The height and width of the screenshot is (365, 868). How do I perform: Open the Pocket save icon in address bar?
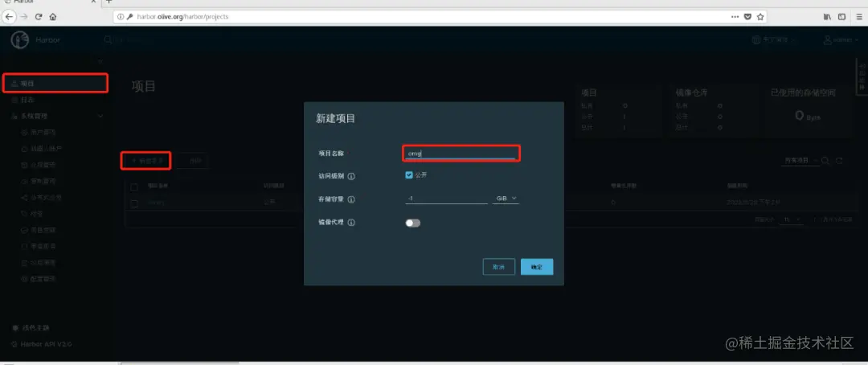tap(747, 17)
